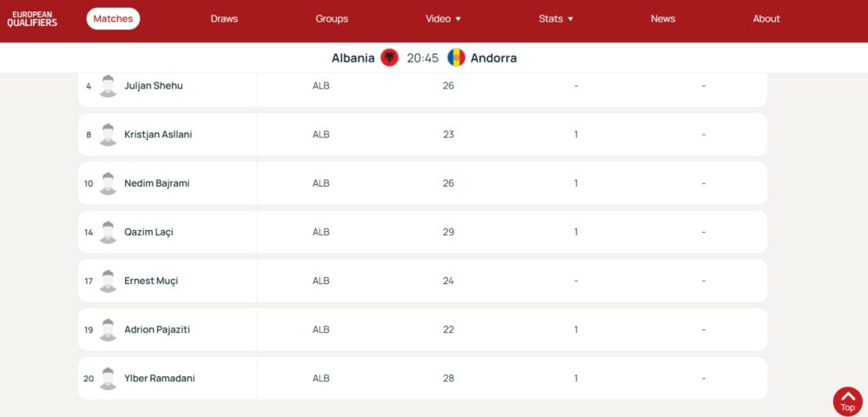Click the 20:45 kick-off time
Screen dimensions: 868x417
(423, 58)
